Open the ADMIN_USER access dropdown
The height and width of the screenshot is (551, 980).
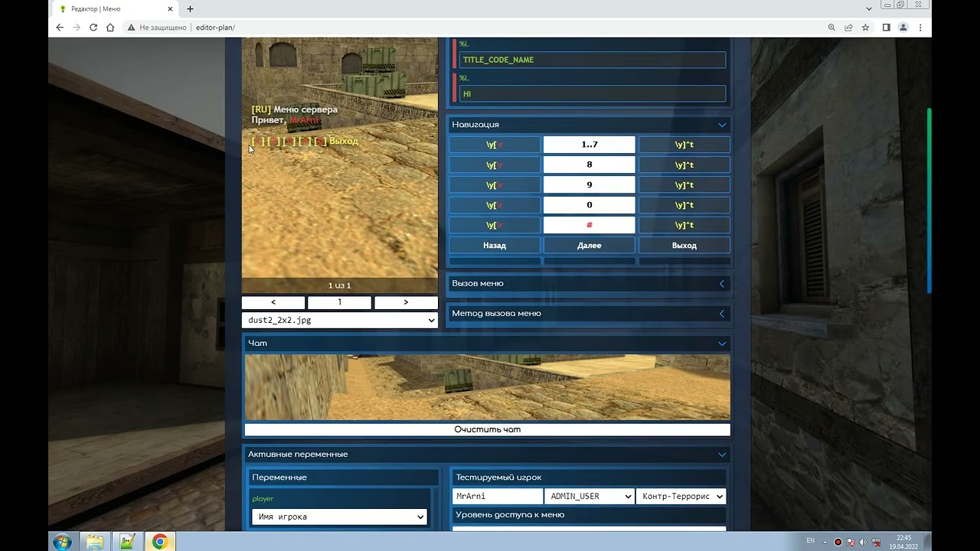pyautogui.click(x=589, y=496)
